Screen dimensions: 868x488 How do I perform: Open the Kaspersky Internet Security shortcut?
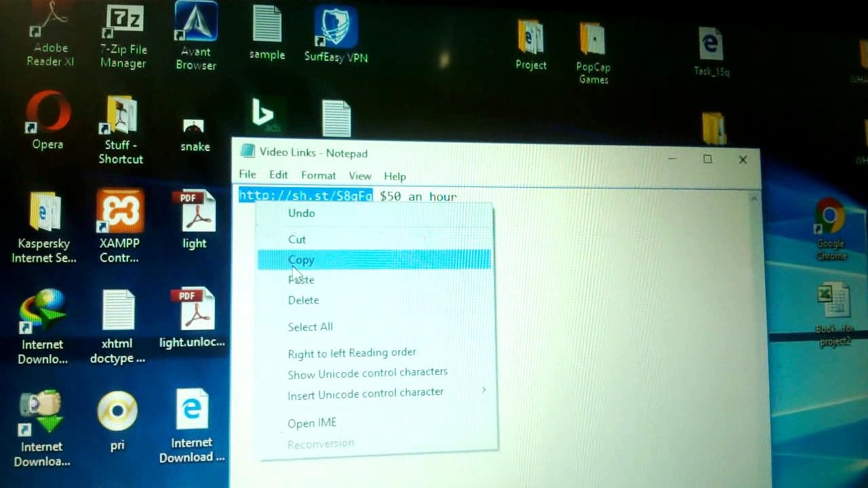point(44,228)
